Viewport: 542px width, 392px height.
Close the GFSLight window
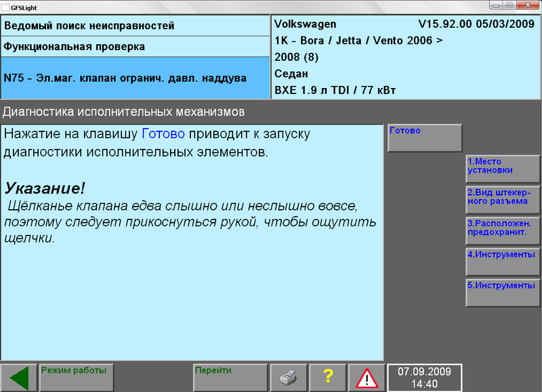528,5
